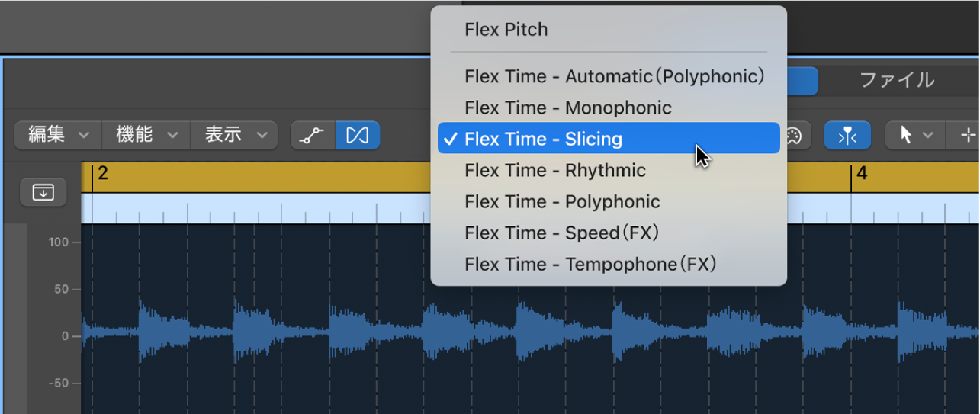Click the automation curve icon
The height and width of the screenshot is (414, 980).
(313, 135)
